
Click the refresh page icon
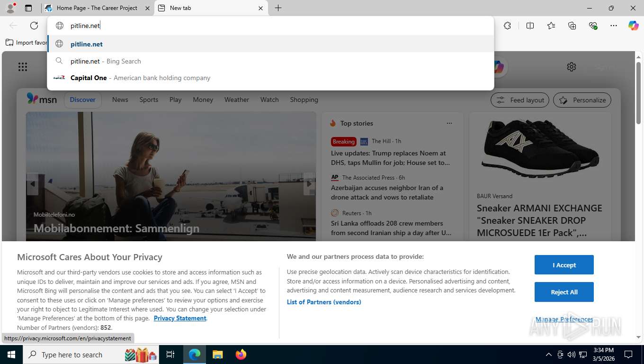(x=34, y=26)
